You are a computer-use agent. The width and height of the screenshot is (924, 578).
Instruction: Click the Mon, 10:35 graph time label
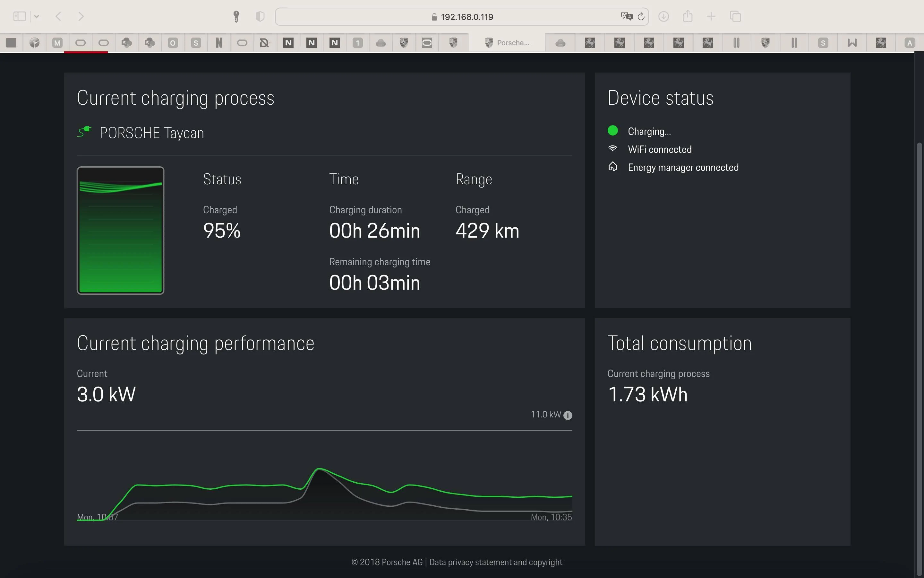(551, 517)
